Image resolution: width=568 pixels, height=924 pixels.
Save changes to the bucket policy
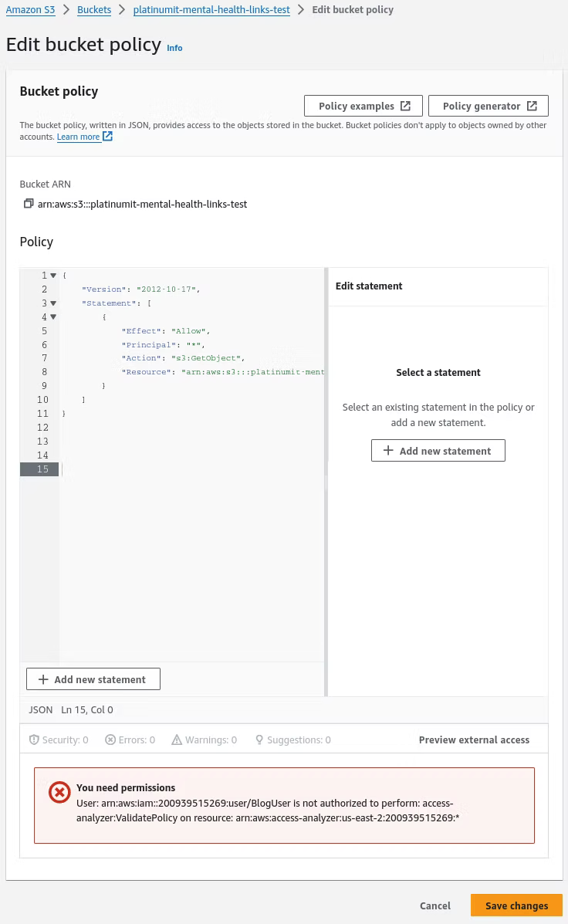517,905
